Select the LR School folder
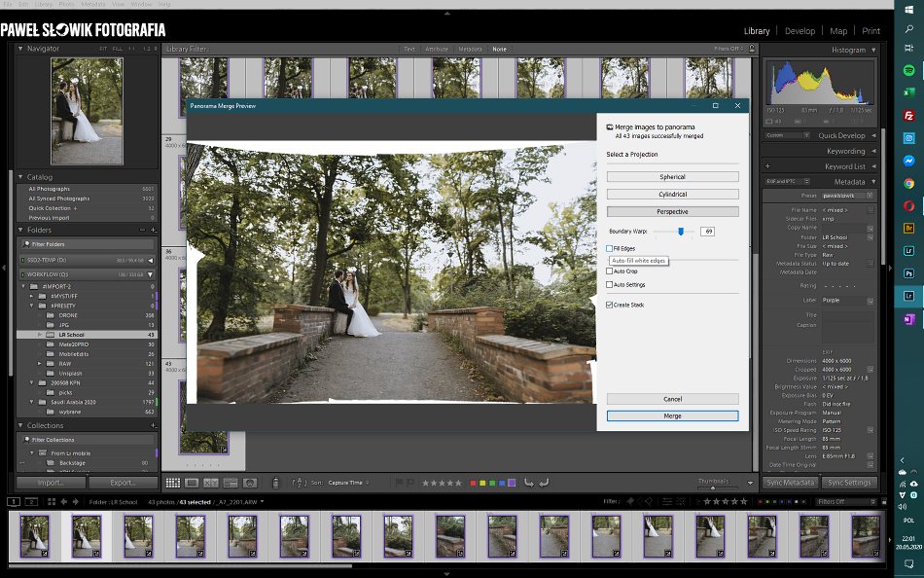 (87, 335)
